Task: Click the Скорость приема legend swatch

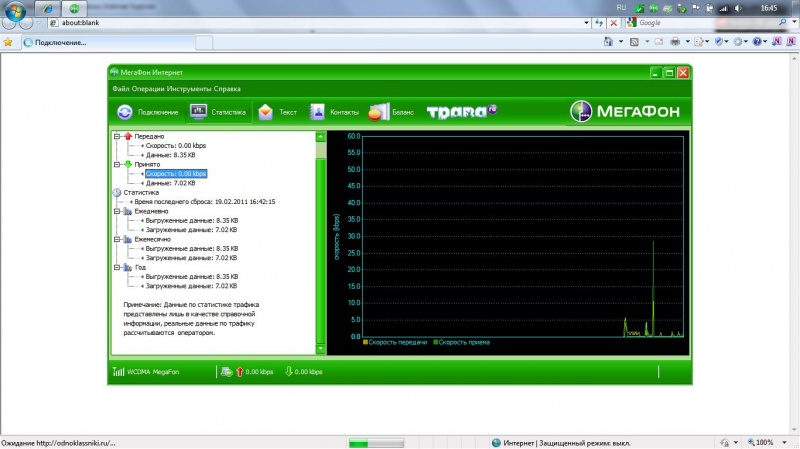Action: [435, 342]
